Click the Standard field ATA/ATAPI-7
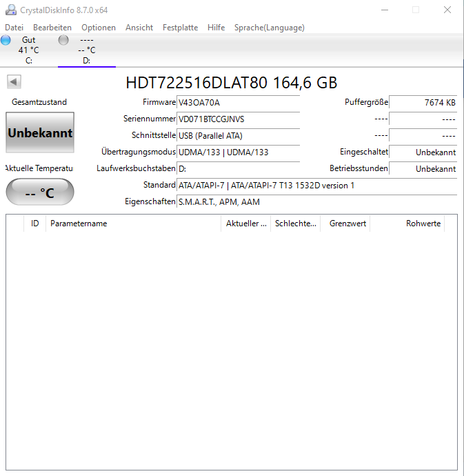The width and height of the screenshot is (464, 476). pos(317,185)
